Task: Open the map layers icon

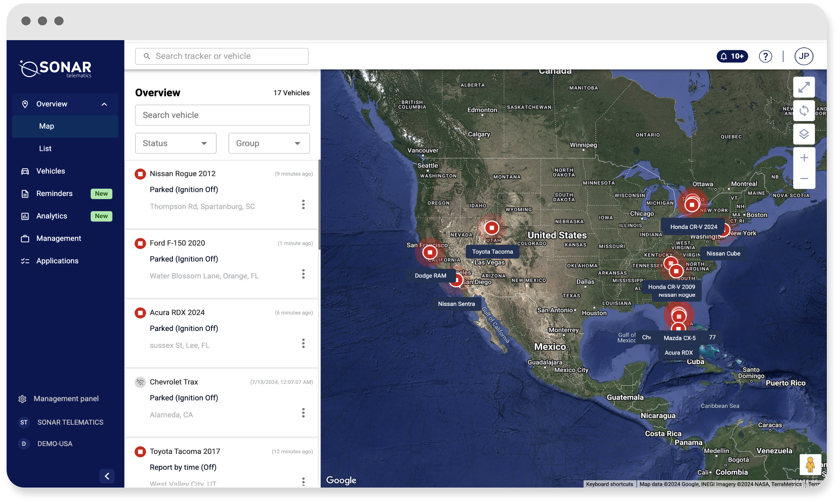Action: pyautogui.click(x=804, y=134)
